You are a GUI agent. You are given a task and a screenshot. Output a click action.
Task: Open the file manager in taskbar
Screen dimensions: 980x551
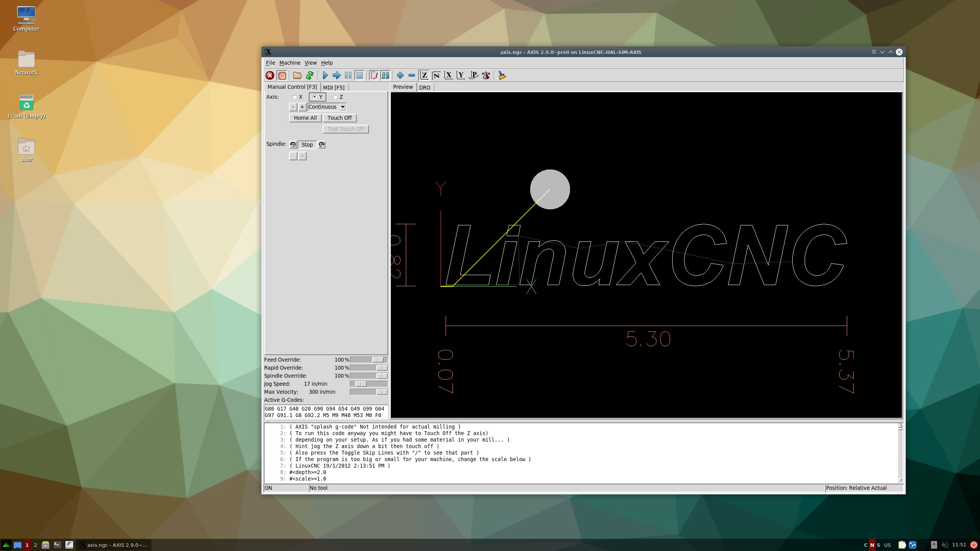tap(45, 545)
